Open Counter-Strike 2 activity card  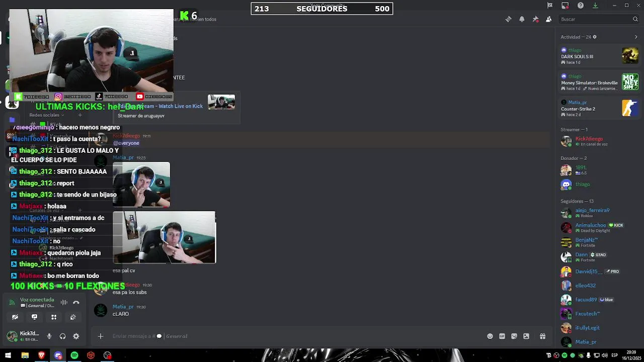(x=599, y=108)
